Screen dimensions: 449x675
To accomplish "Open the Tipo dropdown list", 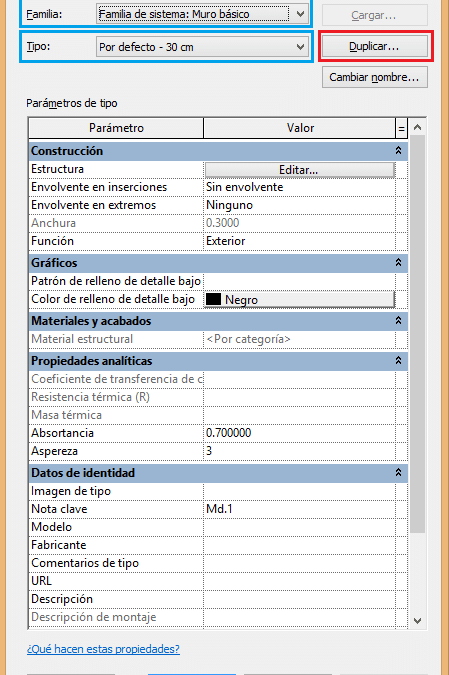I will (202, 47).
